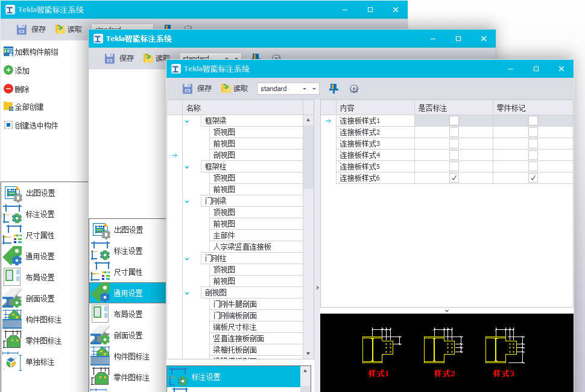
Task: Select the 门刚牛腿剖面 tree row
Action: (257, 304)
